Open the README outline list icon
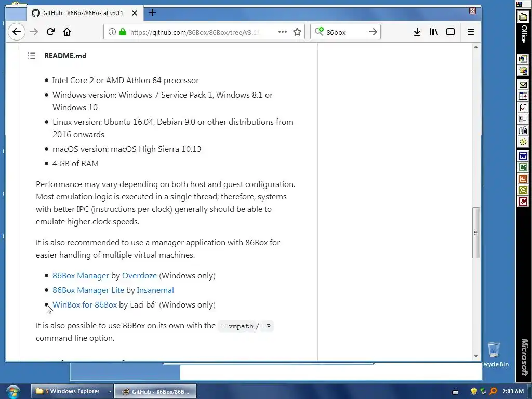Screen dimensions: 532x399 [x=32, y=56]
